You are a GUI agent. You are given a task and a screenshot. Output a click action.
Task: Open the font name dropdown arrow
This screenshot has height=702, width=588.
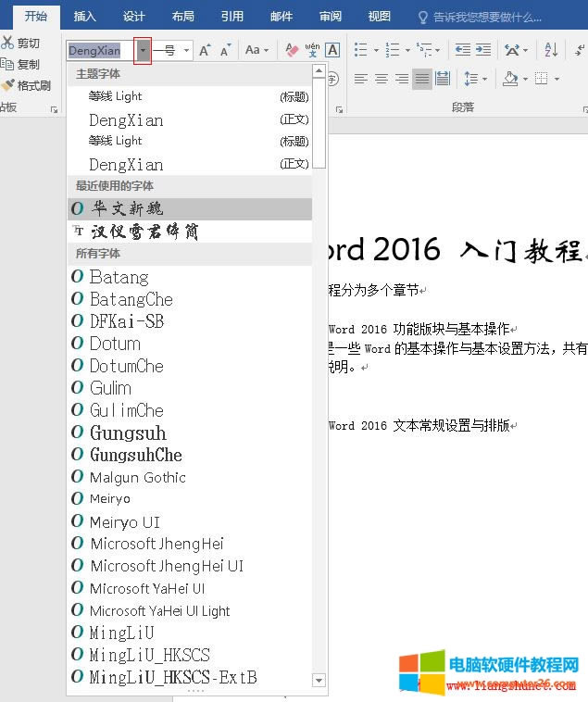pyautogui.click(x=143, y=50)
